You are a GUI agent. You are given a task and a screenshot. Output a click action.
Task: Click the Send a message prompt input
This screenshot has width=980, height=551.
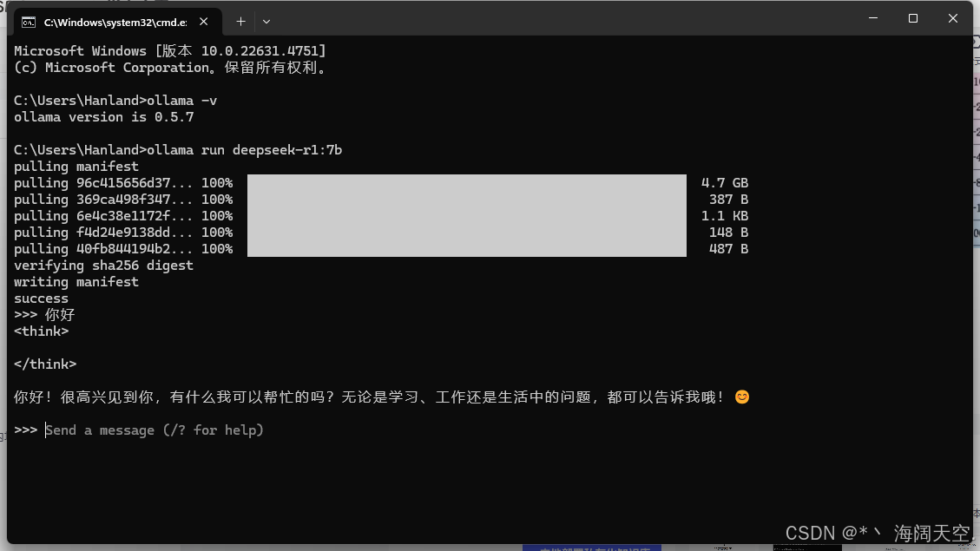155,430
